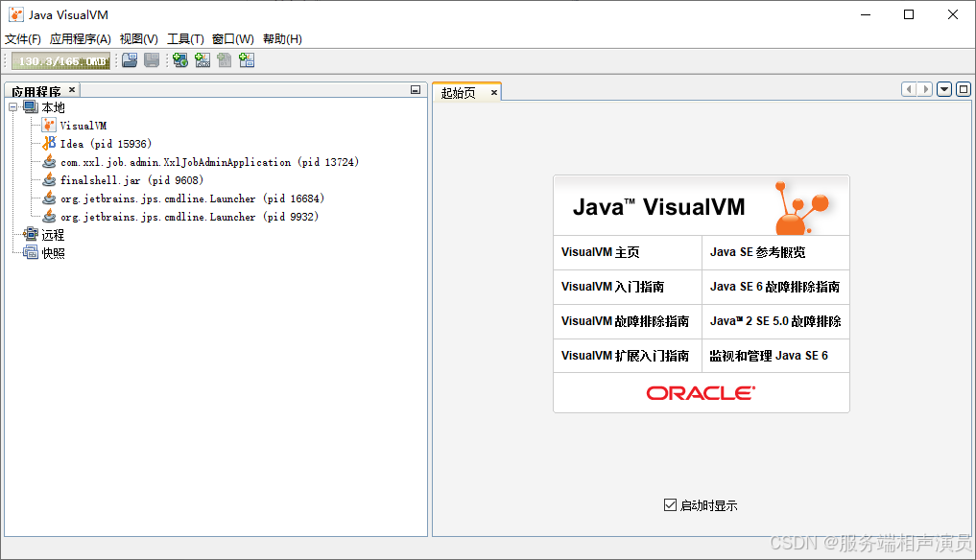Click the Add JMX Connection toolbar icon
This screenshot has width=976, height=560.
pos(202,60)
